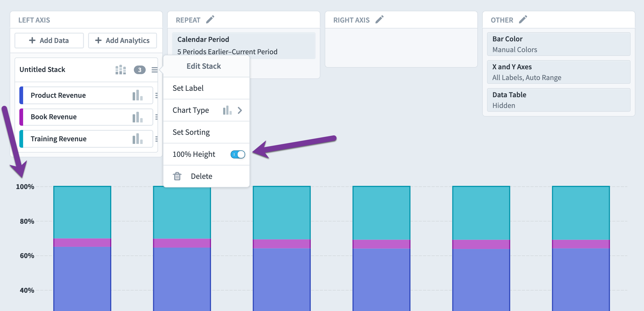Click the Add Data button

pyautogui.click(x=49, y=41)
